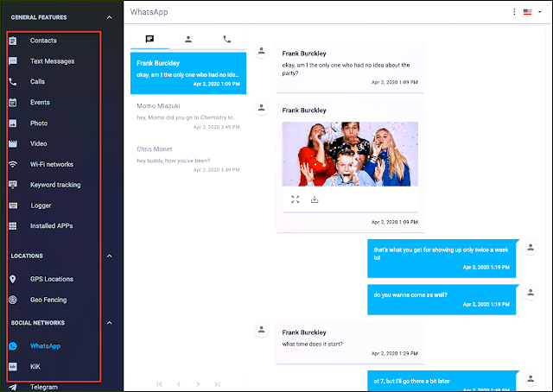Select Momo Miazuki conversation
The width and height of the screenshot is (553, 392).
click(x=188, y=116)
